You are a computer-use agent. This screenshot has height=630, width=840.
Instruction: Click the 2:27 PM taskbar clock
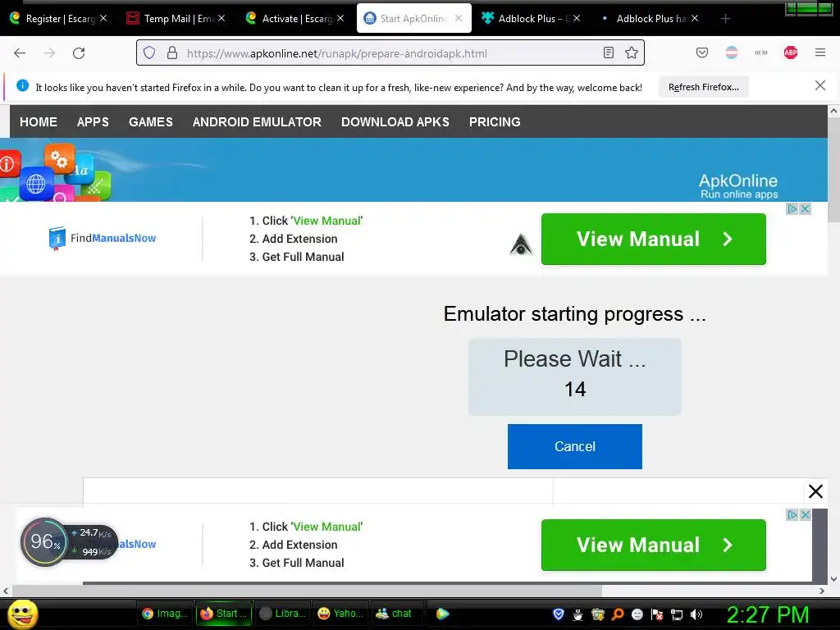[768, 614]
